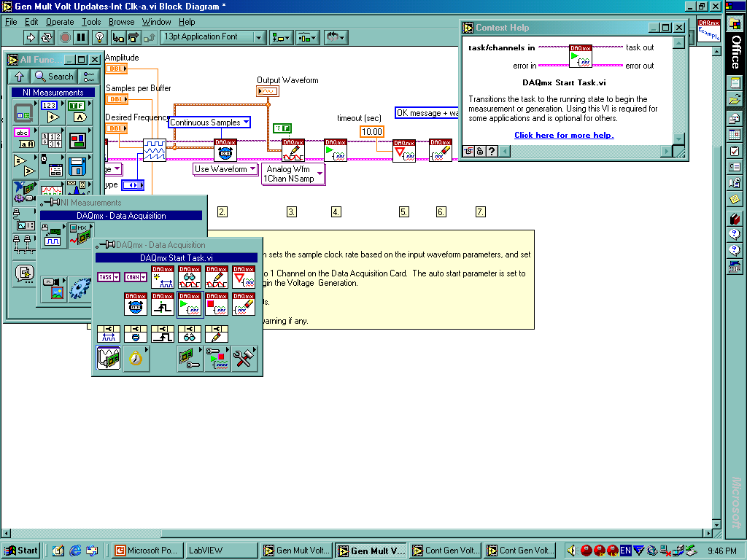Click the block diagram DAQmx Clear Task node
Screen dimensions: 747x560
tap(440, 150)
